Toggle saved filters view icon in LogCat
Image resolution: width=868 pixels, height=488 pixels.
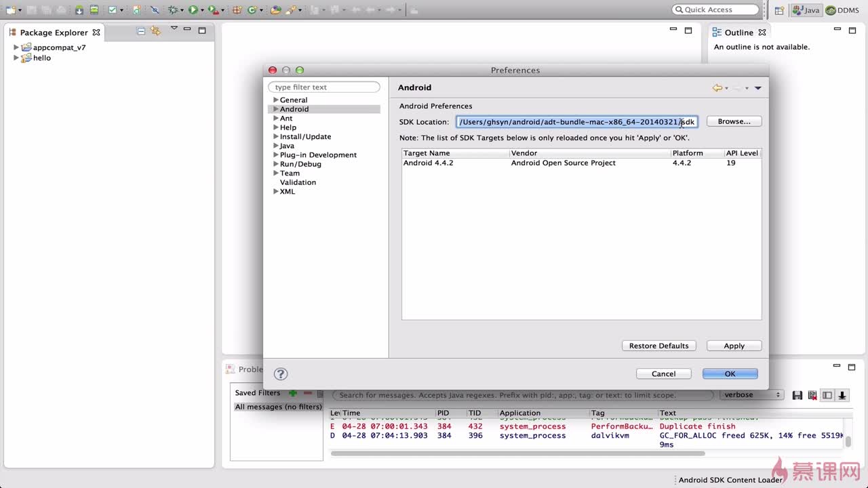tap(827, 395)
